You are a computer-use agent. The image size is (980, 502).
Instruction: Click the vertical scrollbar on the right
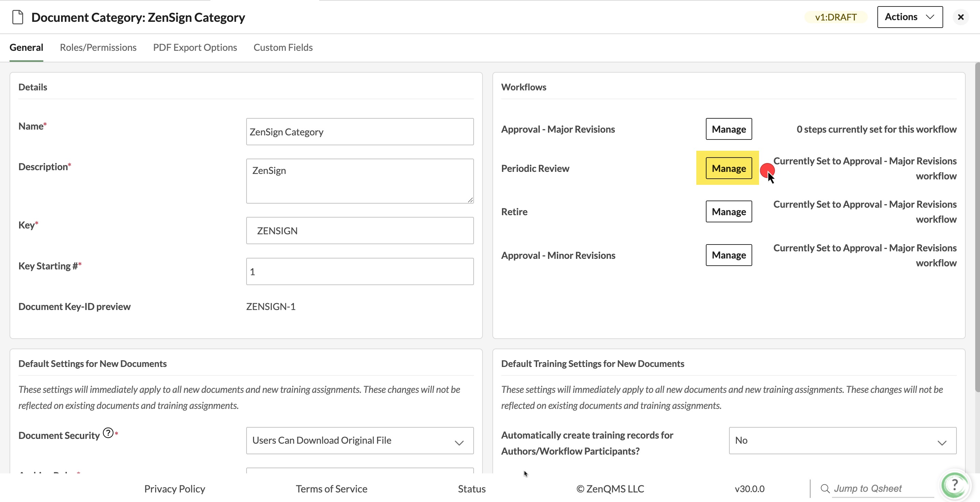click(x=977, y=227)
